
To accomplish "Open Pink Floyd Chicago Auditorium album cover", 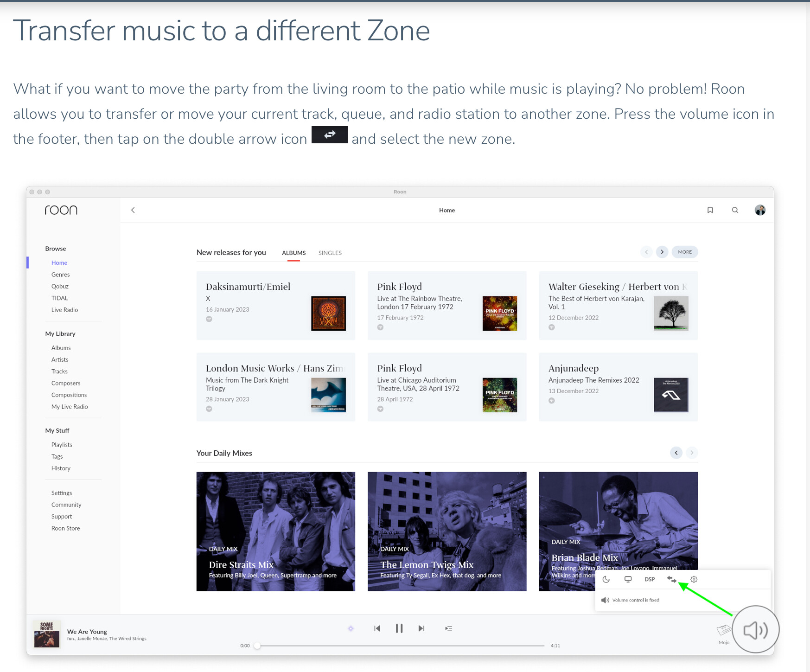I will pyautogui.click(x=500, y=395).
